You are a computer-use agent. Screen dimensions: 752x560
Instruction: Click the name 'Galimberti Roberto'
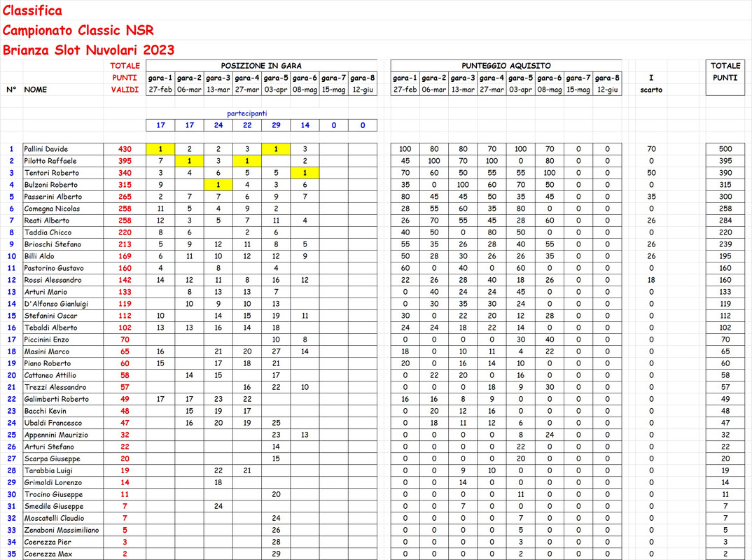(56, 399)
